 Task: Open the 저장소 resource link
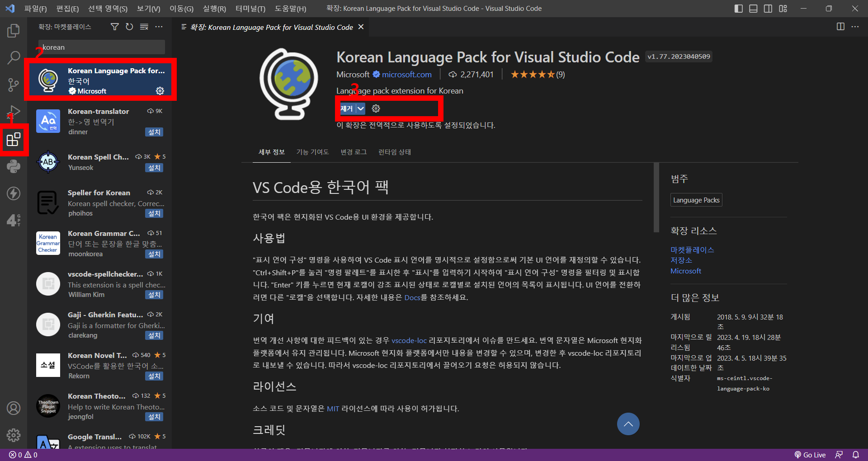click(x=681, y=260)
